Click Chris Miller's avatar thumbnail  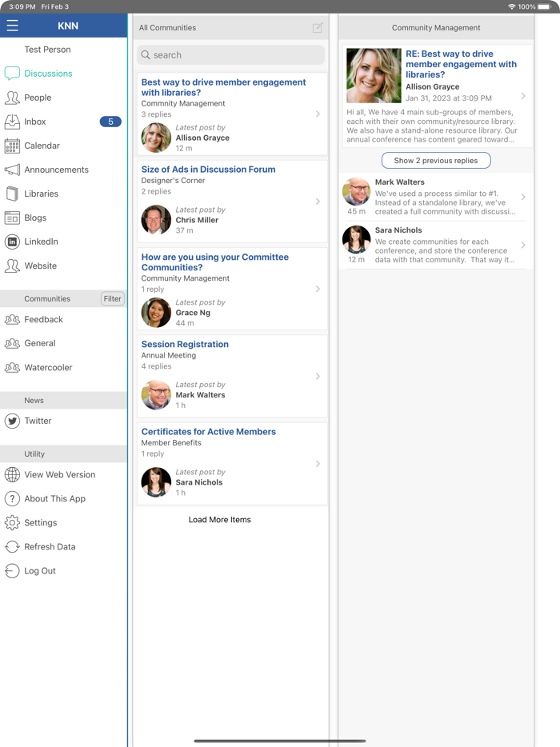[156, 220]
